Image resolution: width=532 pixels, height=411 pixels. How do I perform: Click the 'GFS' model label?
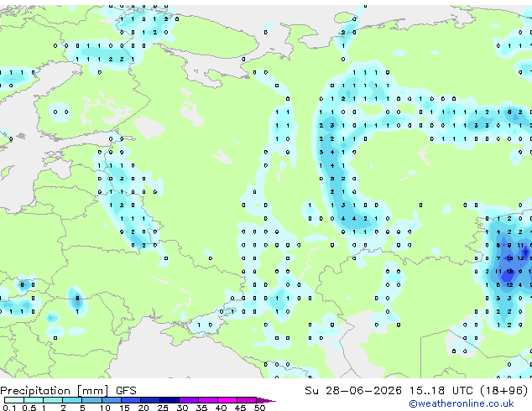point(126,391)
